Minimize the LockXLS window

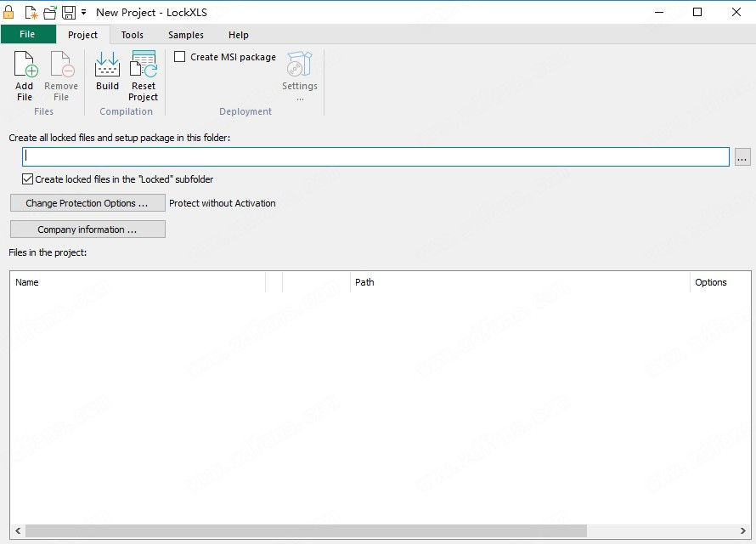tap(659, 12)
